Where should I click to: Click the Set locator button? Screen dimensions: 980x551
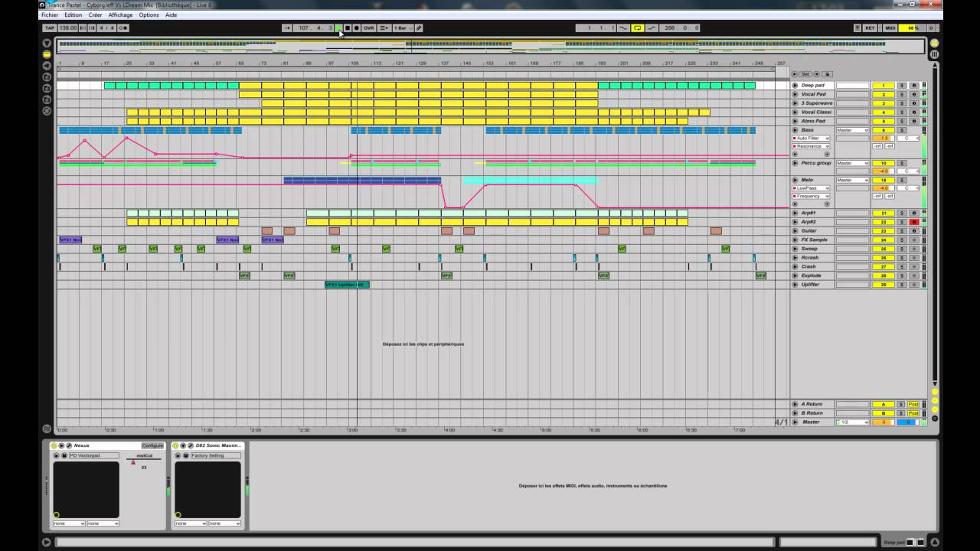(805, 74)
